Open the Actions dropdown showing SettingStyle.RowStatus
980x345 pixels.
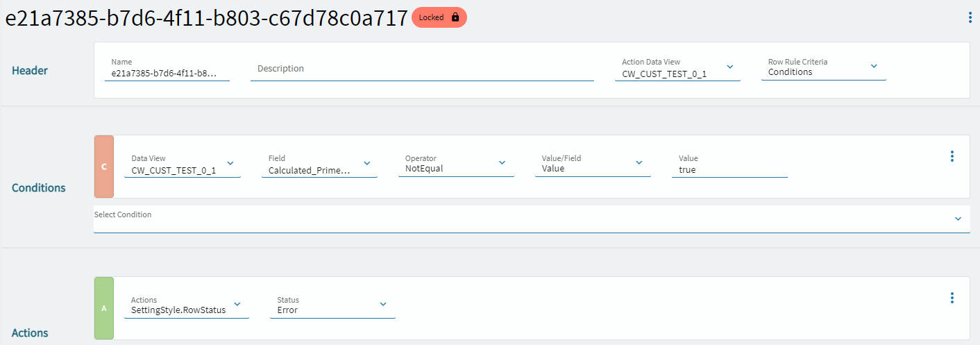click(186, 306)
